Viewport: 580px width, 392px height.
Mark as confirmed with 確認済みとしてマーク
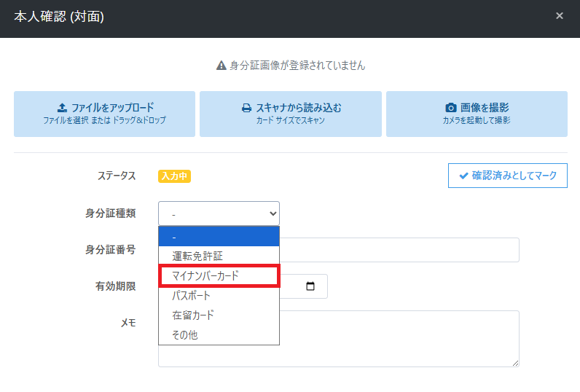pos(507,176)
